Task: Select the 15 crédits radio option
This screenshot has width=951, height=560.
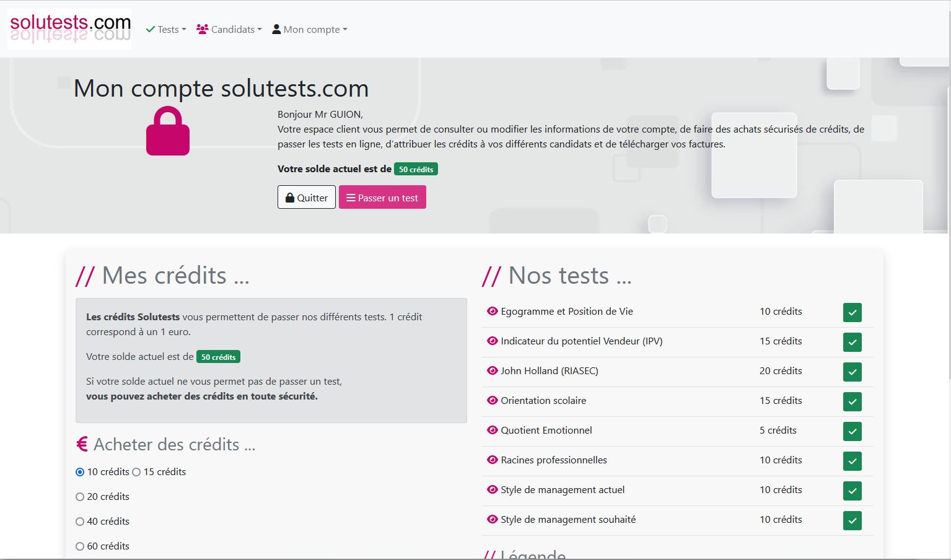Action: [136, 472]
